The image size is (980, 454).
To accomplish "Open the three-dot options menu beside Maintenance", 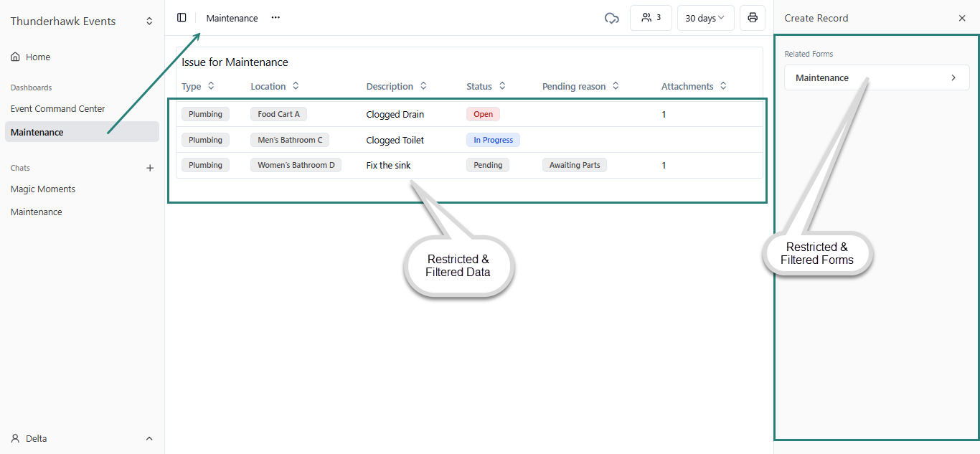I will point(275,18).
